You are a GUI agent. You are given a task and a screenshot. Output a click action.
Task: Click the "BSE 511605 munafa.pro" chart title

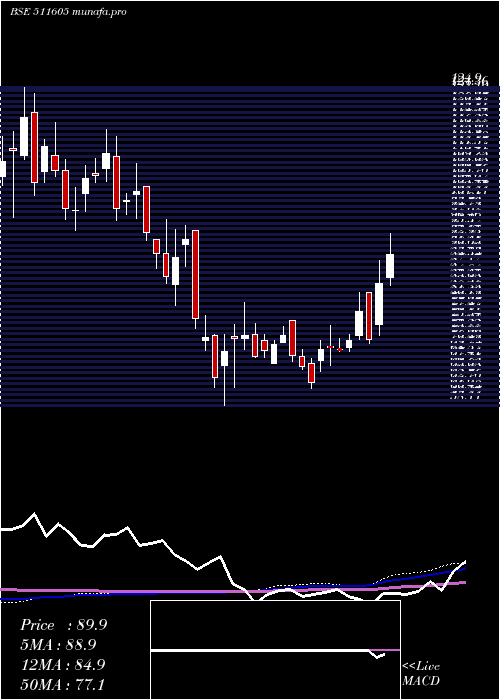click(x=68, y=12)
